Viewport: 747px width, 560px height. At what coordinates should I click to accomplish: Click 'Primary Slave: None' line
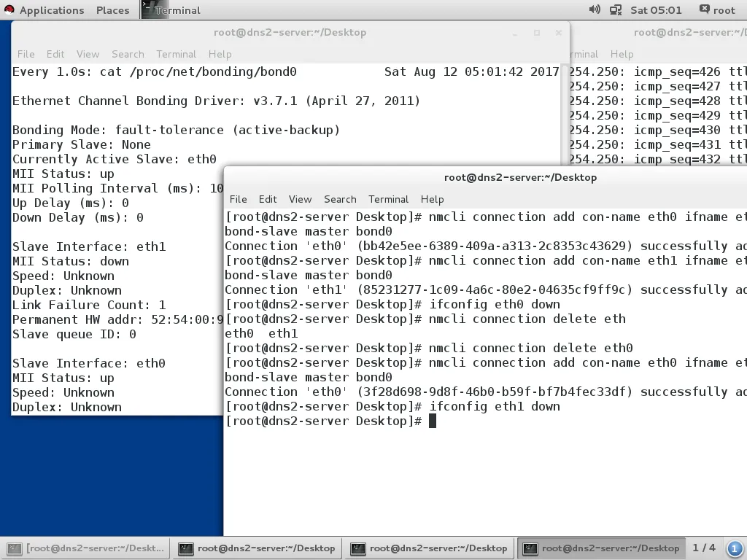pos(82,145)
